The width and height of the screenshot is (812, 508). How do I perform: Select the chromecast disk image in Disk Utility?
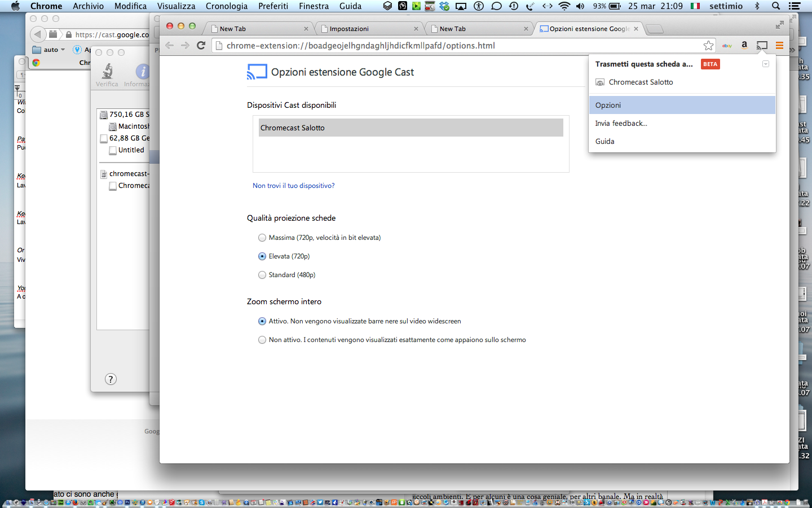pos(125,174)
